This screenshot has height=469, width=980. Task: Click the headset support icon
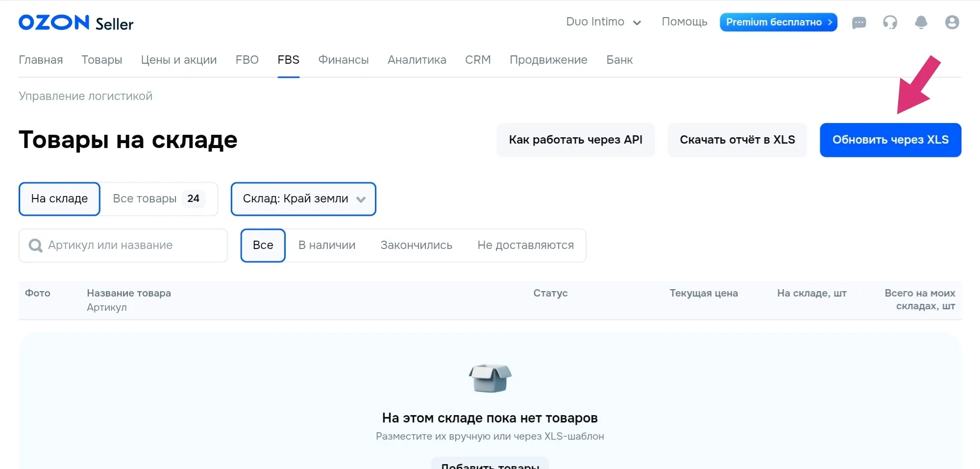890,23
